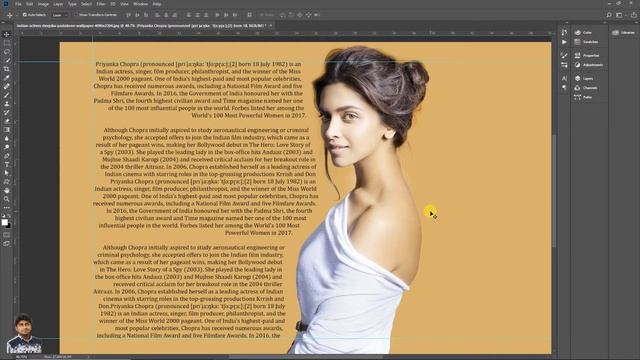Image resolution: width=640 pixels, height=360 pixels.
Task: Select the Pen tool
Action: 7,156
